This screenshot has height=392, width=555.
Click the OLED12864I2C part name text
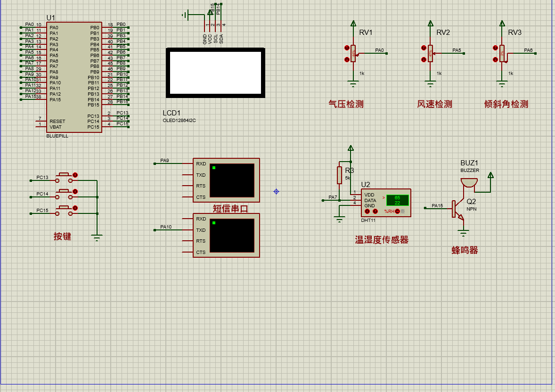[179, 121]
